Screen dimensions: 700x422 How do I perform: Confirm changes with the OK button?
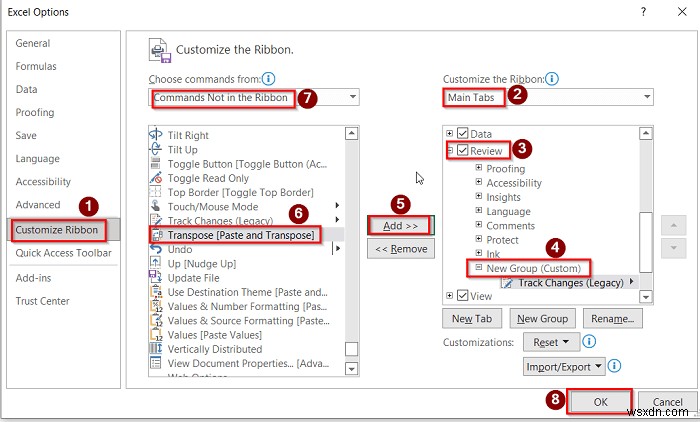point(600,401)
